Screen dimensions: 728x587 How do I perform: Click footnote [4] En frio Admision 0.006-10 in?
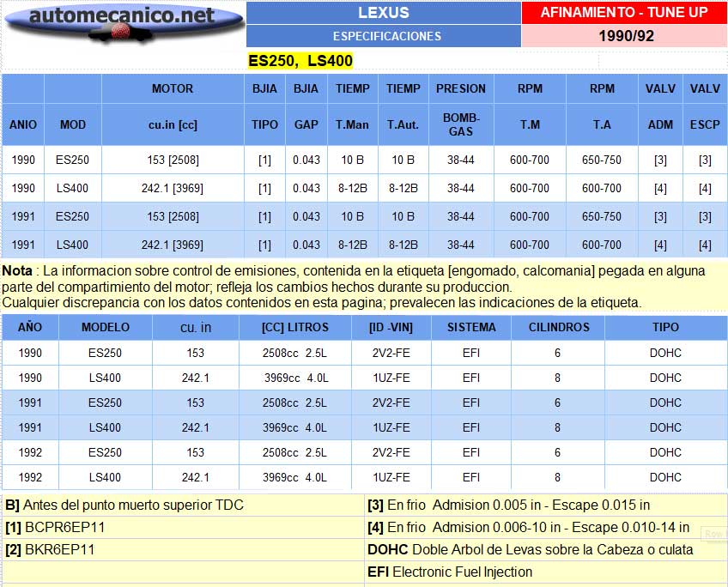(528, 527)
